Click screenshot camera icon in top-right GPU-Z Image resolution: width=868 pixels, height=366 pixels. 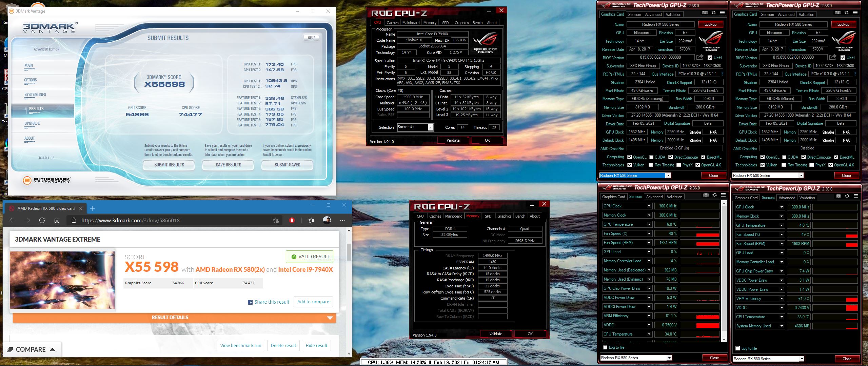pyautogui.click(x=838, y=13)
